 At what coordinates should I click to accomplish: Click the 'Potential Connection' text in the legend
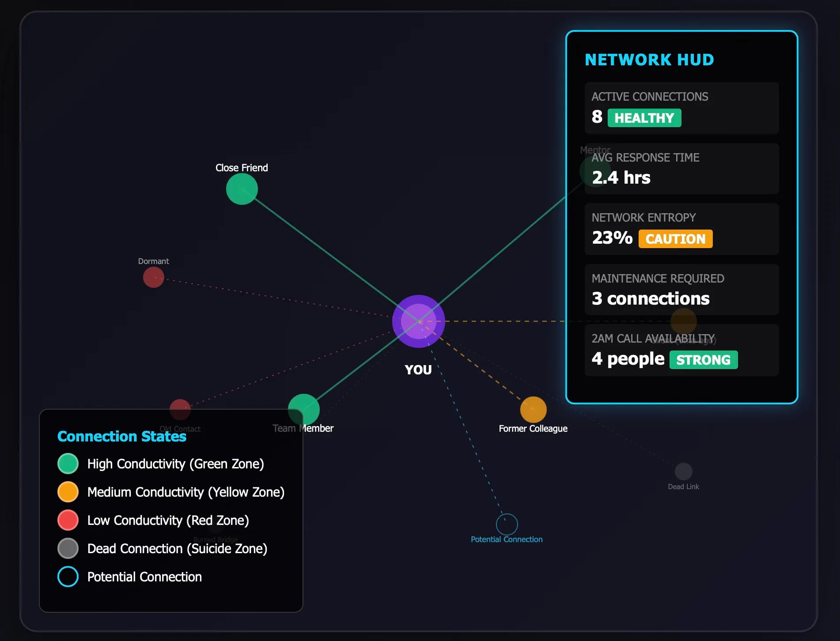pos(144,577)
